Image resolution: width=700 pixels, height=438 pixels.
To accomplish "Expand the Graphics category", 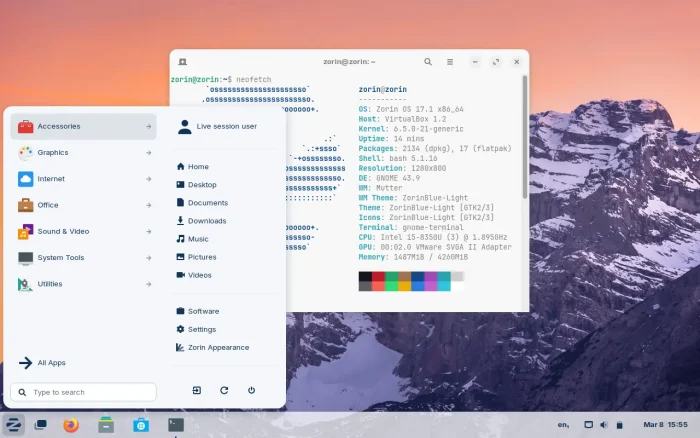I will point(83,153).
